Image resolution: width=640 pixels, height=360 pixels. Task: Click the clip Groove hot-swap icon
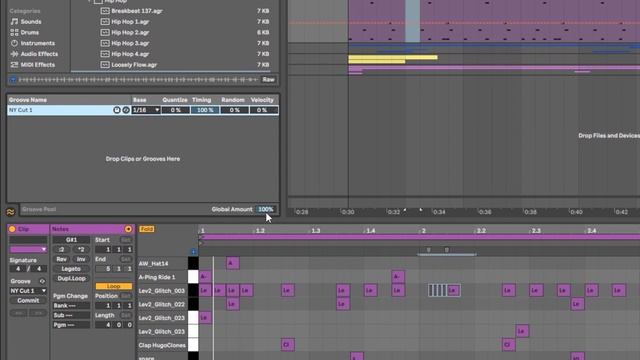coord(42,281)
